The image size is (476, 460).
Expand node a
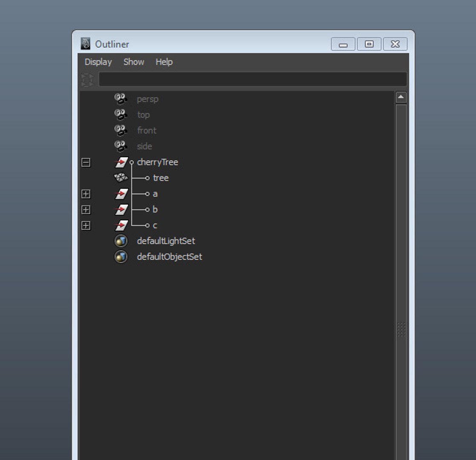tap(86, 194)
